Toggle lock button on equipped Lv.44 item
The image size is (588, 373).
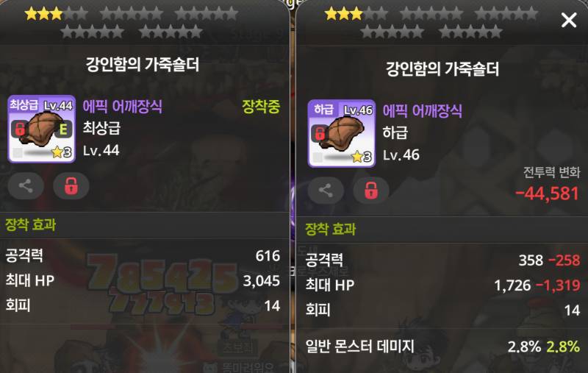(71, 185)
